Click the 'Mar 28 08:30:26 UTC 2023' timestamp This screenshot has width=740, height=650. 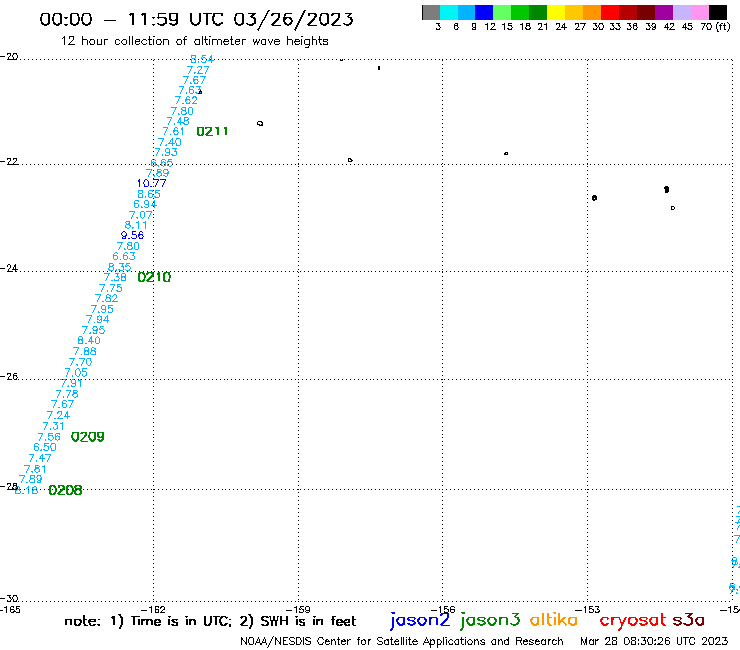point(654,641)
